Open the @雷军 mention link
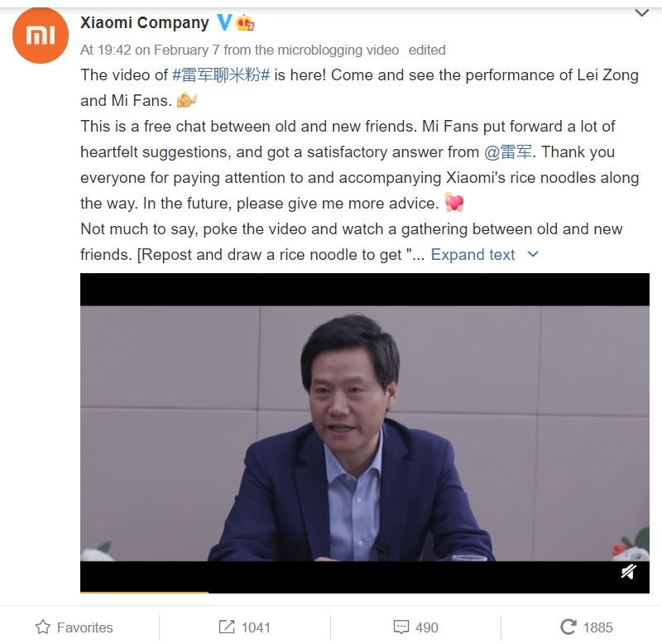This screenshot has height=644, width=662. click(x=508, y=151)
